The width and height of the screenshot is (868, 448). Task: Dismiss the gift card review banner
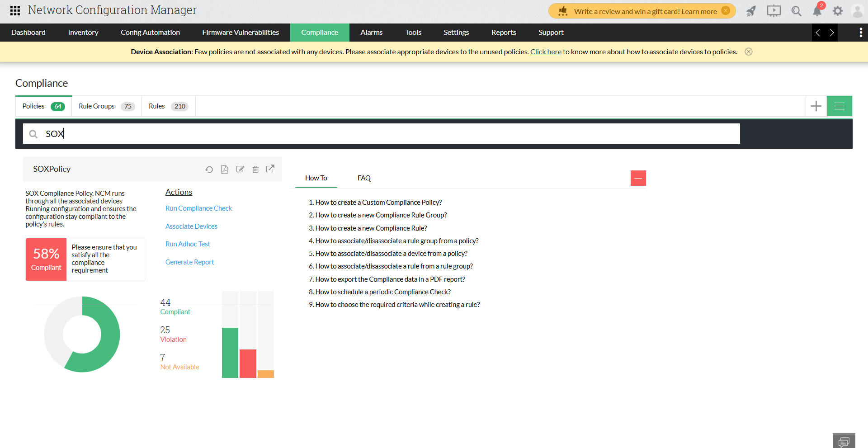[726, 11]
